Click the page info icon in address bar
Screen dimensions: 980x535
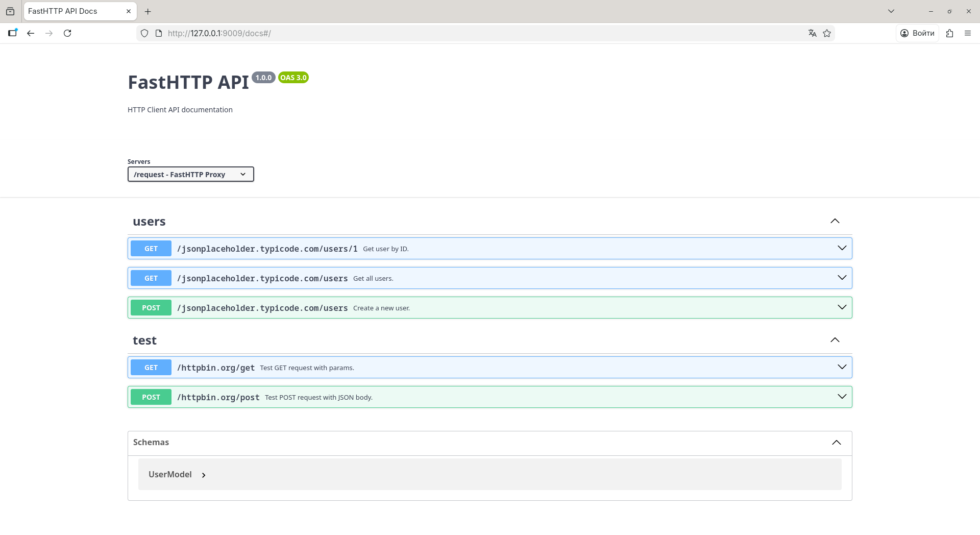[159, 33]
